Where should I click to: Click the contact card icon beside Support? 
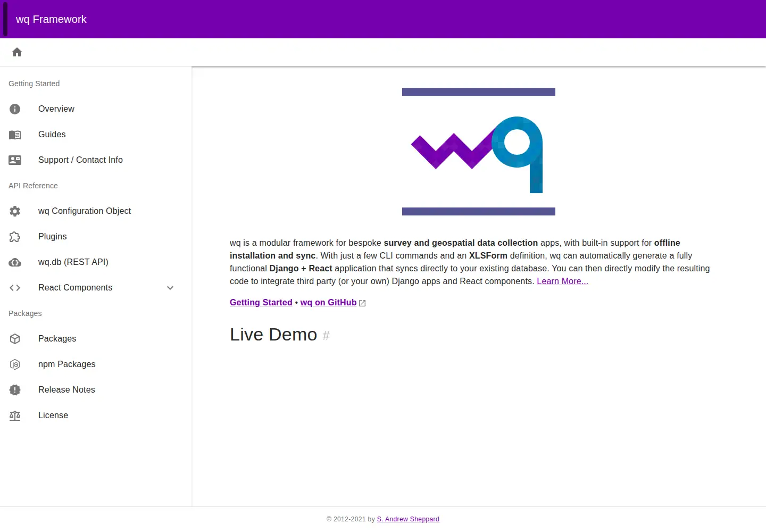coord(15,160)
